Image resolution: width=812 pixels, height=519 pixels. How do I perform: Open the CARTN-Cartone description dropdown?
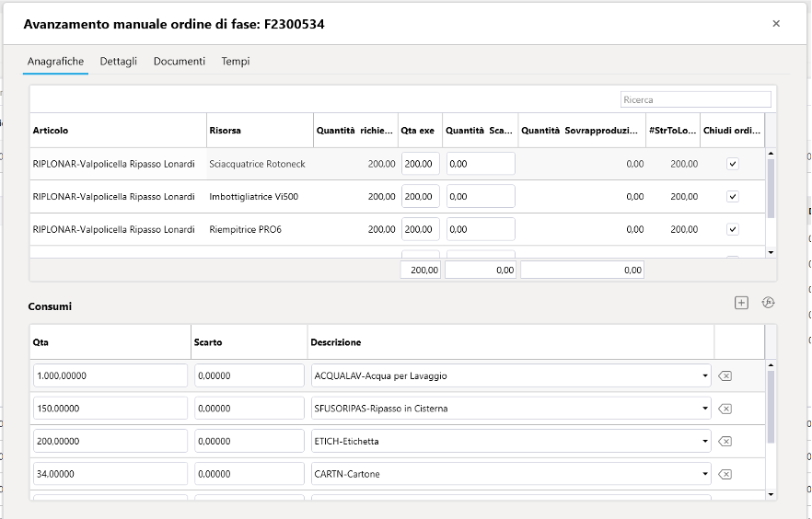[x=704, y=474]
